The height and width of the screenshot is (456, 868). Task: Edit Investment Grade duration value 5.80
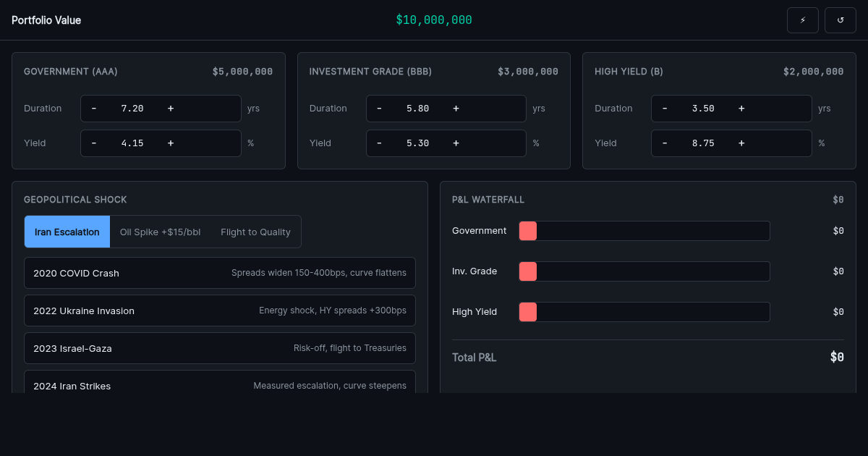pyautogui.click(x=417, y=109)
